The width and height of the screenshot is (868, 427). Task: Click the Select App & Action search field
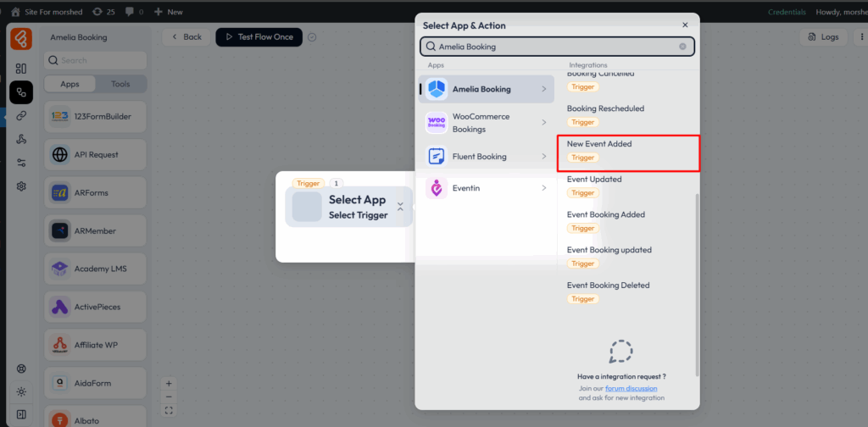pyautogui.click(x=557, y=47)
